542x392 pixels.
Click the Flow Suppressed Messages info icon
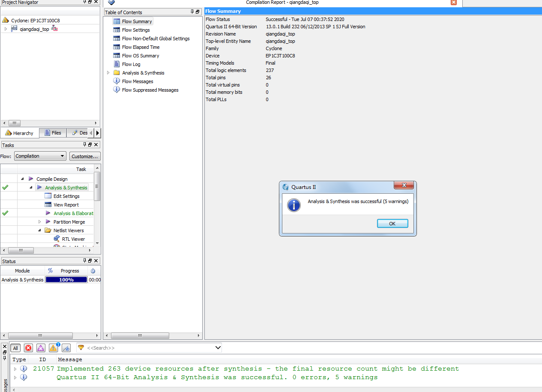[x=117, y=90]
